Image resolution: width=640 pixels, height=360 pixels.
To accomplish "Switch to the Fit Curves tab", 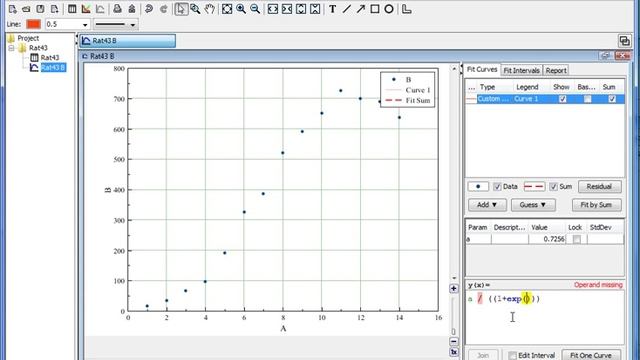I will (x=482, y=69).
